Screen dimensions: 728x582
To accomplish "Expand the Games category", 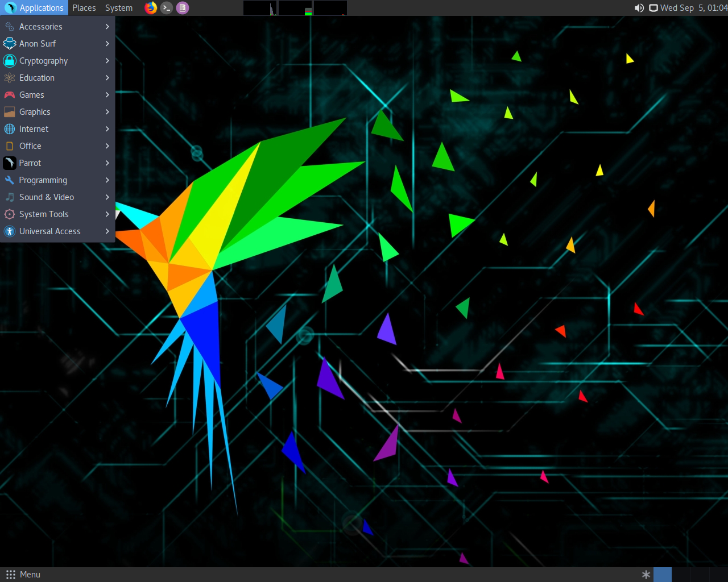I will (x=57, y=95).
